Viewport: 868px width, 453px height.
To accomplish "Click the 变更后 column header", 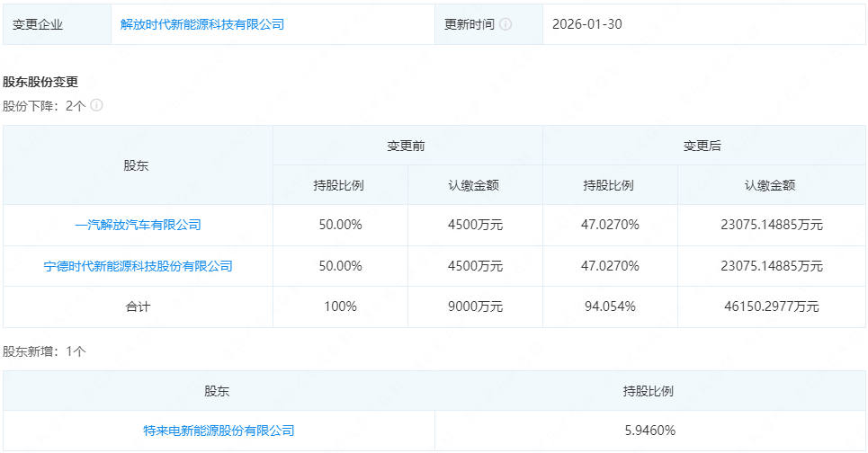I will [x=703, y=146].
